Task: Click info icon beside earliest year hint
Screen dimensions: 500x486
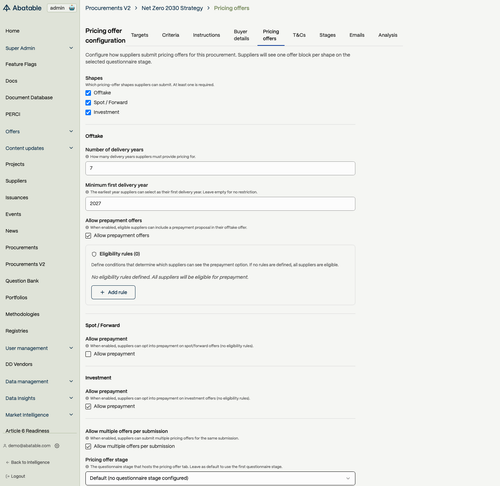Action: 87,192
